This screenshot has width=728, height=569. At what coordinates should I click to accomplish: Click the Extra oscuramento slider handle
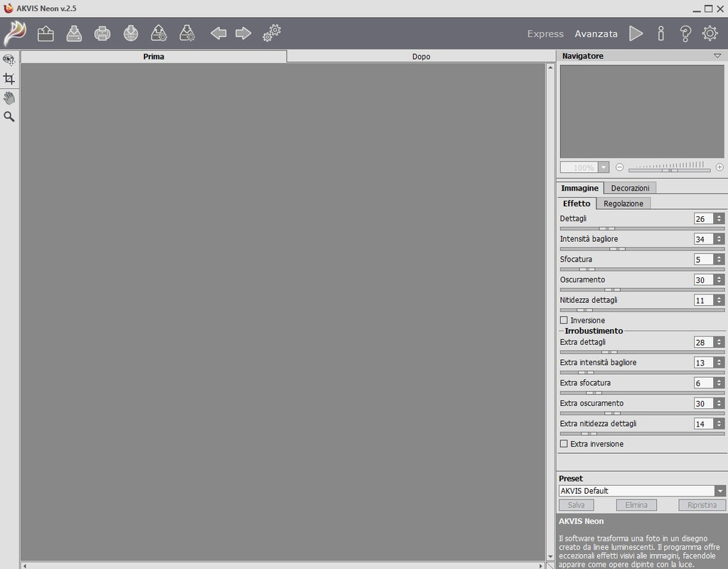(x=612, y=413)
